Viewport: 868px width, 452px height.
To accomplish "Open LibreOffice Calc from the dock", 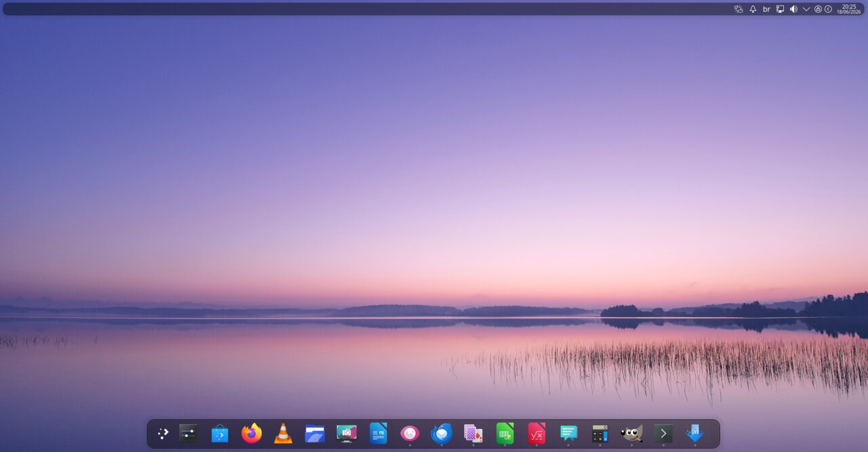I will (505, 433).
